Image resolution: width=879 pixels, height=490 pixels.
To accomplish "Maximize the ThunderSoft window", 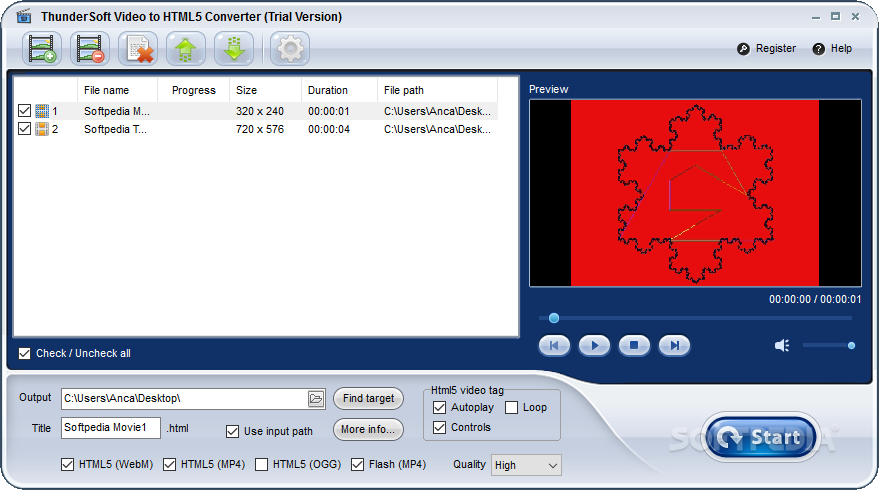I will (x=835, y=17).
